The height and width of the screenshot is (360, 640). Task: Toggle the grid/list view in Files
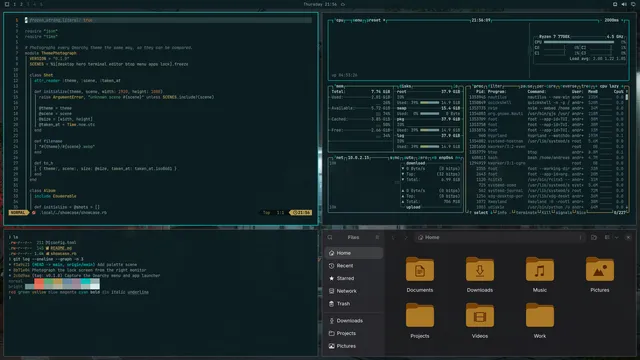point(607,237)
